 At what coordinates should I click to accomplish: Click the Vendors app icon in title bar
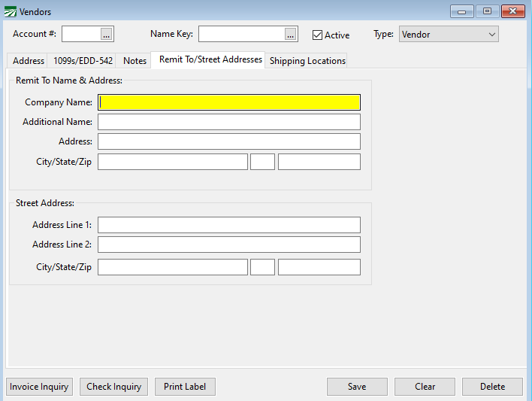pyautogui.click(x=11, y=11)
